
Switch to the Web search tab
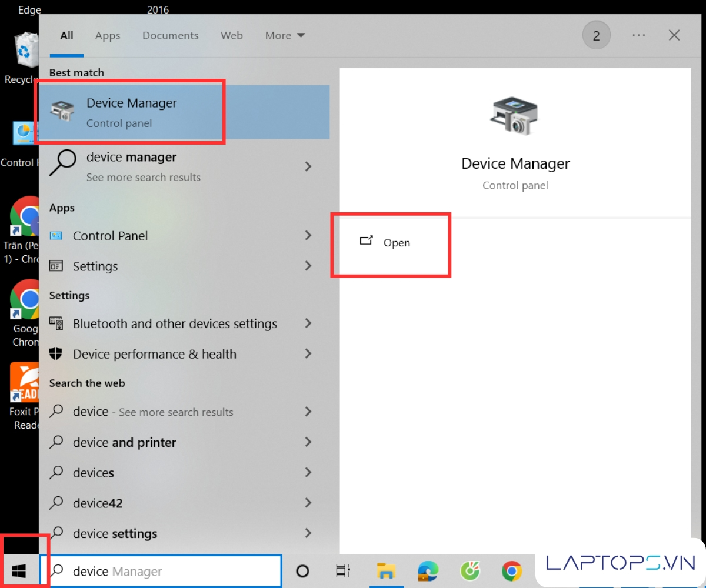231,36
